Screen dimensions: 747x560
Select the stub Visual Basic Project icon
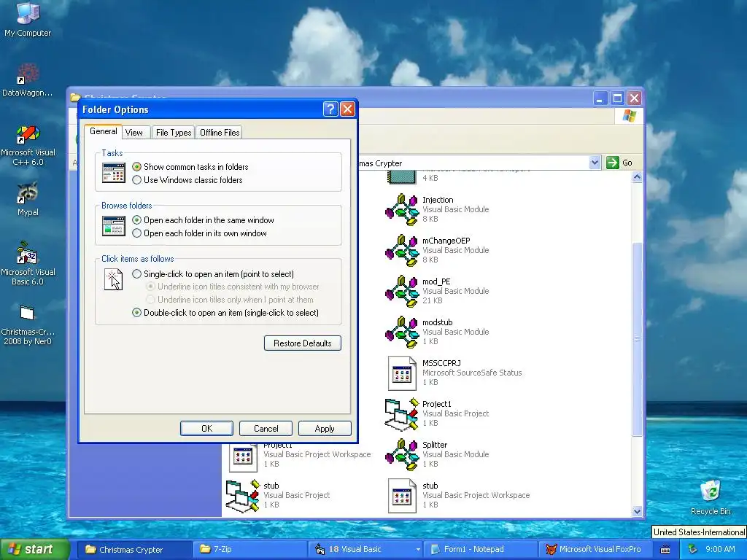[x=243, y=496]
